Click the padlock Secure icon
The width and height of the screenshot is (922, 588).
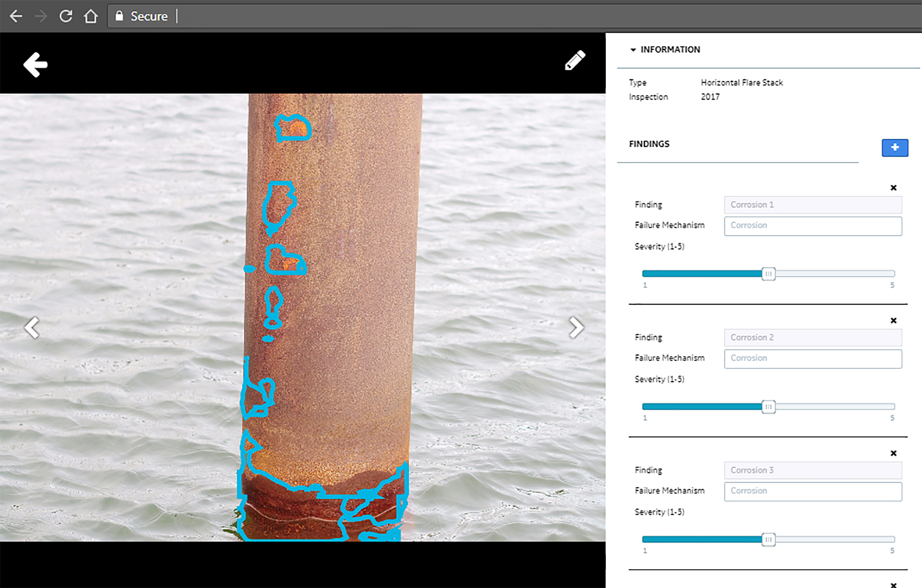120,16
